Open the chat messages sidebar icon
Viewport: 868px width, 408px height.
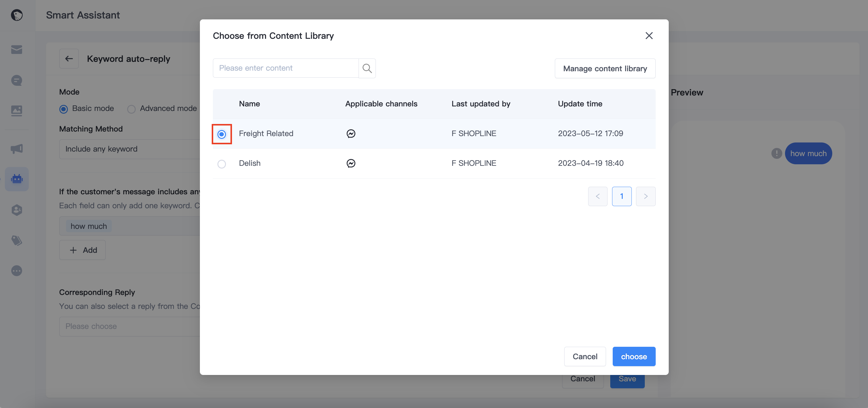tap(17, 80)
